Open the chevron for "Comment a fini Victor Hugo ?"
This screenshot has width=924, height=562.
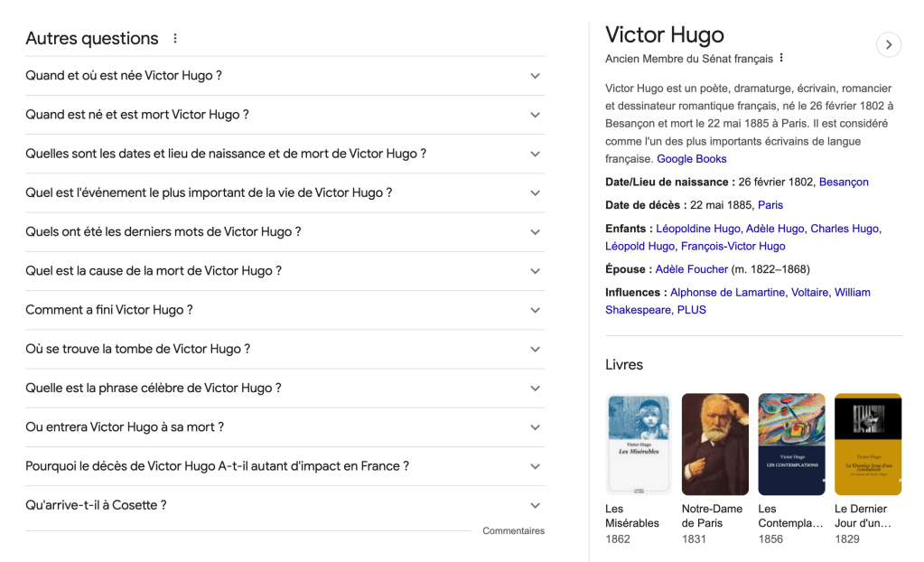click(535, 310)
